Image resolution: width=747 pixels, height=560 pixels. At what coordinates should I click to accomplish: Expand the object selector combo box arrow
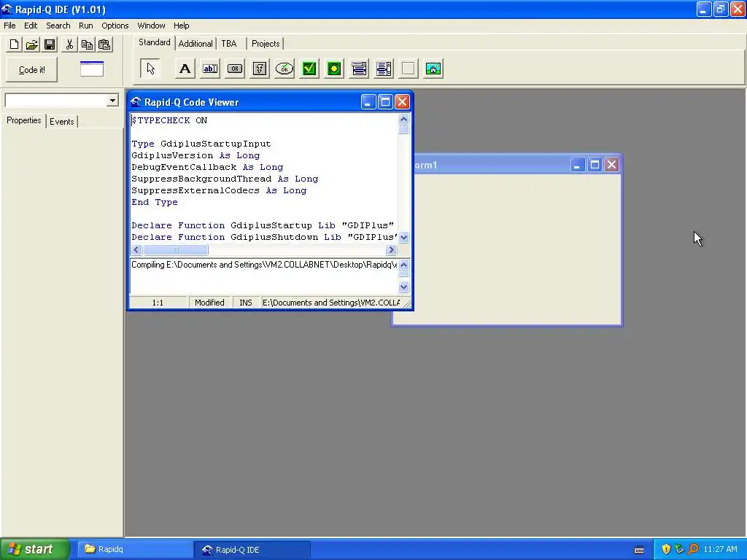112,101
